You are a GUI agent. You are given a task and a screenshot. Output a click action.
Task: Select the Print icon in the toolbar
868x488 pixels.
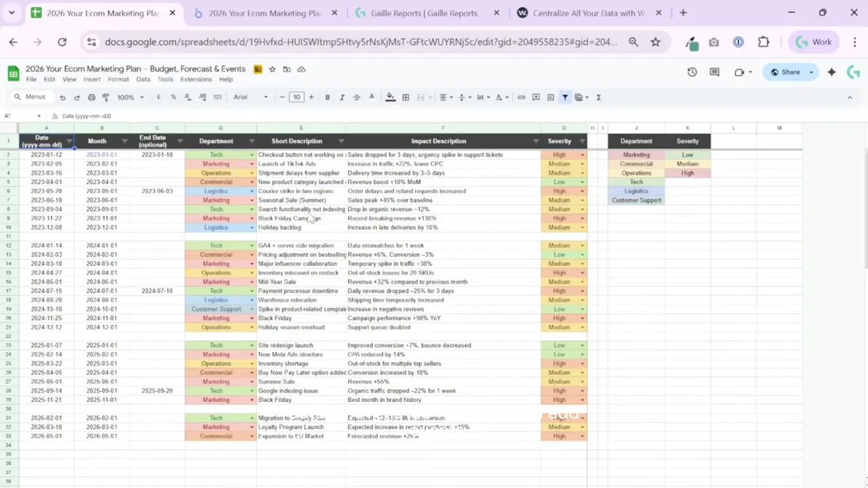pyautogui.click(x=92, y=97)
